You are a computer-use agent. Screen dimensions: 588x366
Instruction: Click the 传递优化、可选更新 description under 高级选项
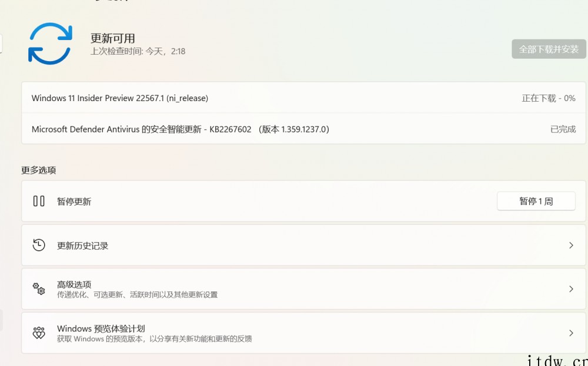[137, 295]
